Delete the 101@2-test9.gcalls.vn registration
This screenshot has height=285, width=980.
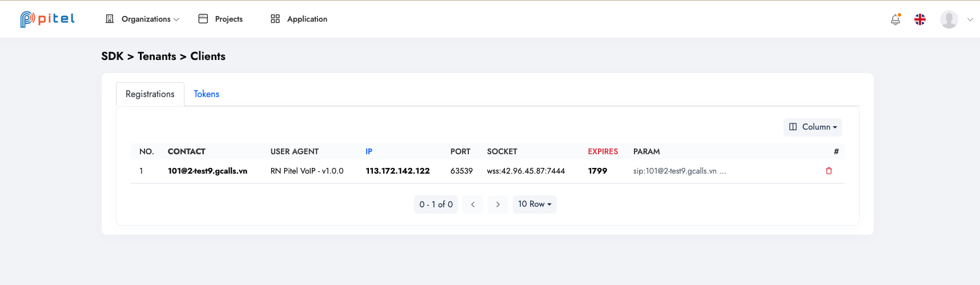click(829, 171)
